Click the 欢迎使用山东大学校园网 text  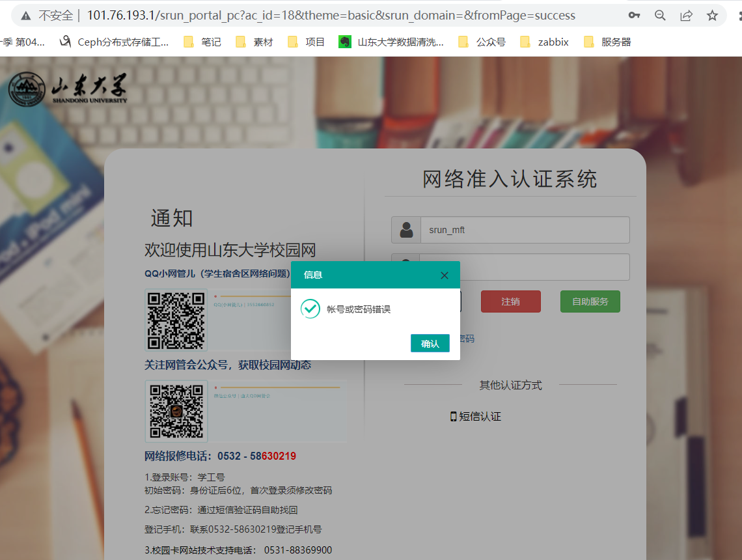[230, 250]
